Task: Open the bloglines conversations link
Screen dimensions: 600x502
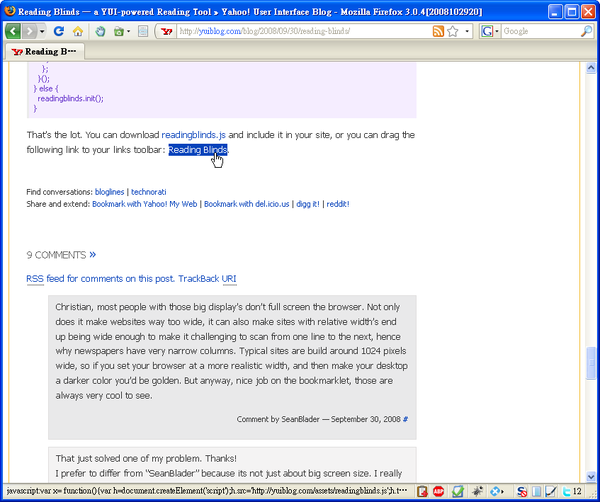Action: coord(109,192)
